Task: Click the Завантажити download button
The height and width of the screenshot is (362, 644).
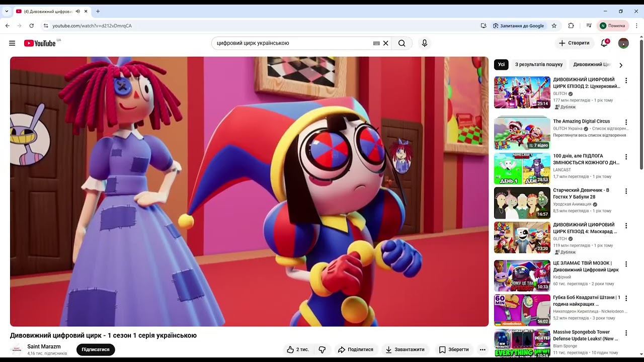Action: click(405, 349)
